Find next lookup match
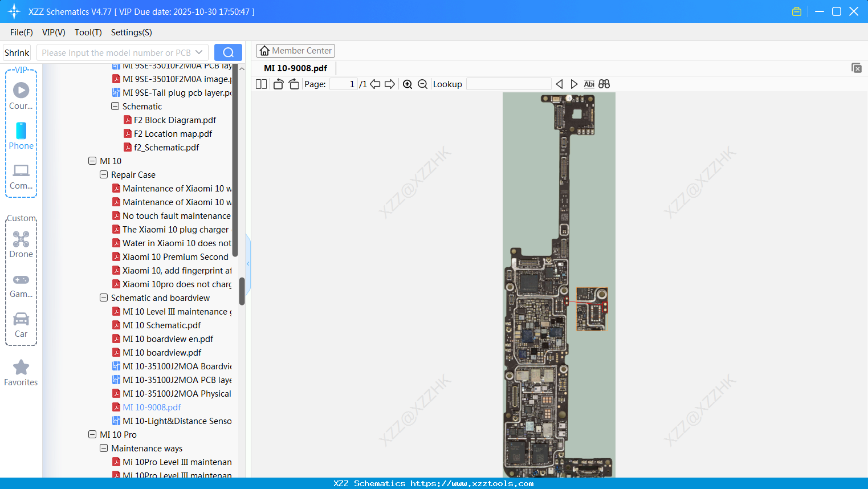Viewport: 868px width, 489px height. click(574, 84)
